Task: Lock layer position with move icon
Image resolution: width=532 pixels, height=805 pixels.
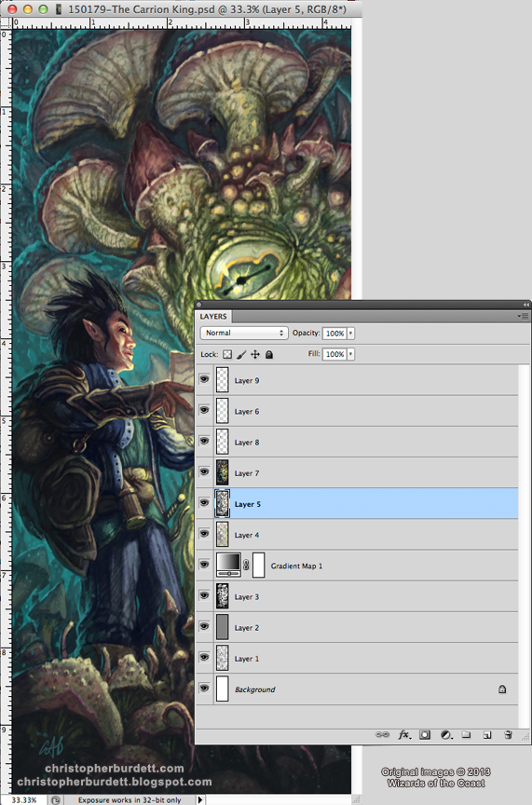Action: [x=255, y=354]
